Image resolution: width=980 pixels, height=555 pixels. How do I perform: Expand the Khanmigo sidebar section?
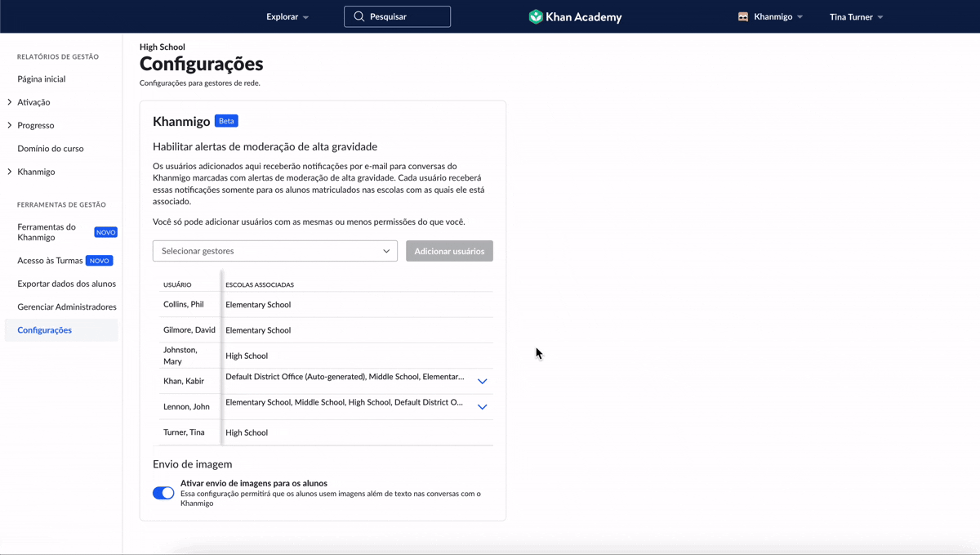click(x=31, y=172)
